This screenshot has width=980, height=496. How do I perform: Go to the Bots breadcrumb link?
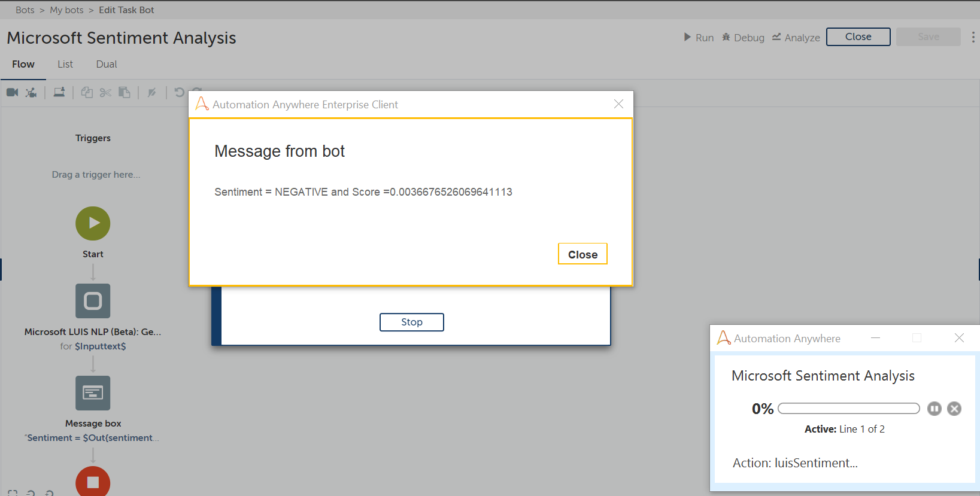pos(25,10)
